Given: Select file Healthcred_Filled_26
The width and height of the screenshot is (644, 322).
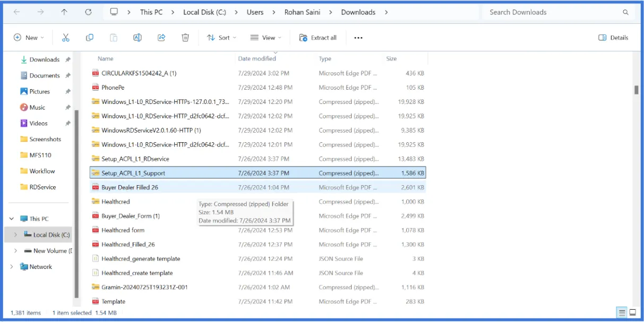Looking at the screenshot, I should coord(128,245).
